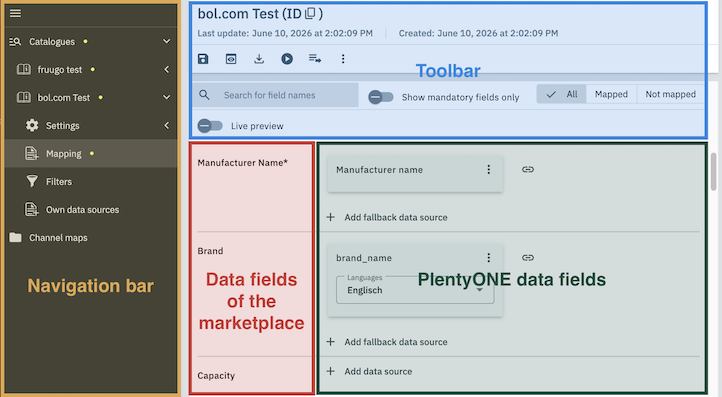The width and height of the screenshot is (722, 397).
Task: Collapse the Catalogues section chevron
Action: pyautogui.click(x=166, y=41)
